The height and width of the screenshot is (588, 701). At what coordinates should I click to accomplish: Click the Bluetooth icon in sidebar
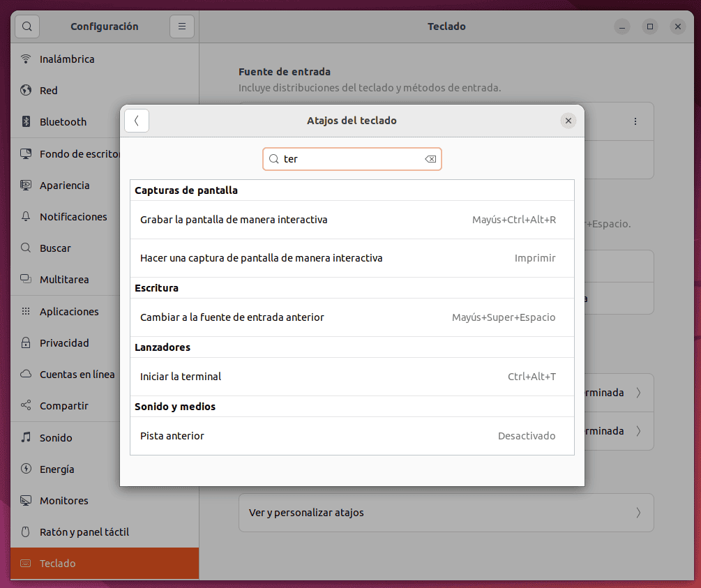(27, 121)
